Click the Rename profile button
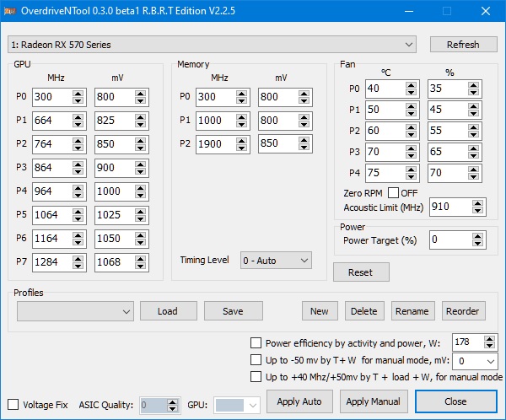 click(412, 311)
